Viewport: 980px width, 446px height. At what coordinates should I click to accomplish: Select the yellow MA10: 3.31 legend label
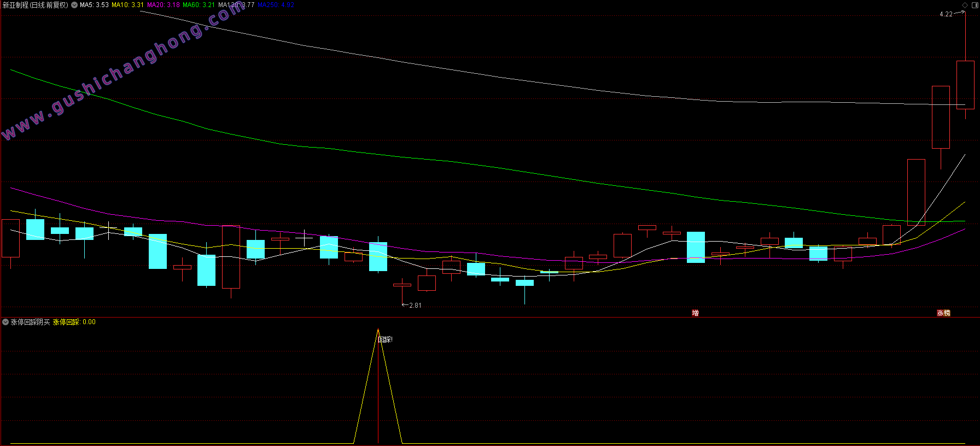(127, 5)
